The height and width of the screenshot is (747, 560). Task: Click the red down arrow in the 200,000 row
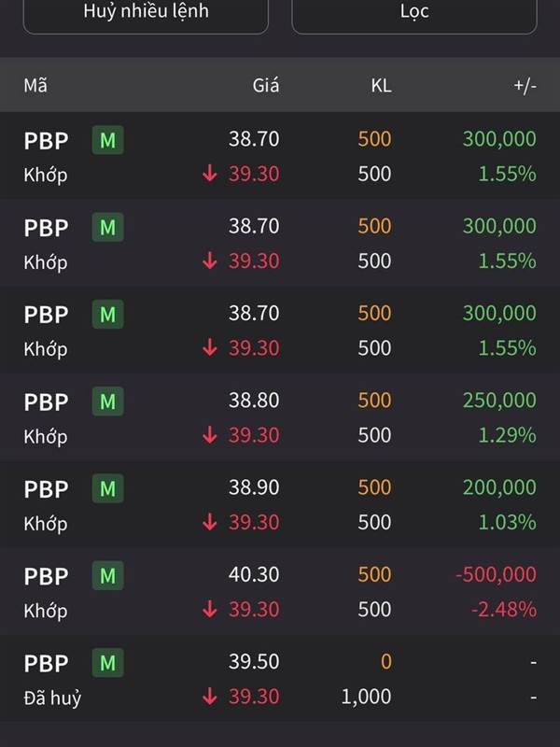click(x=210, y=522)
